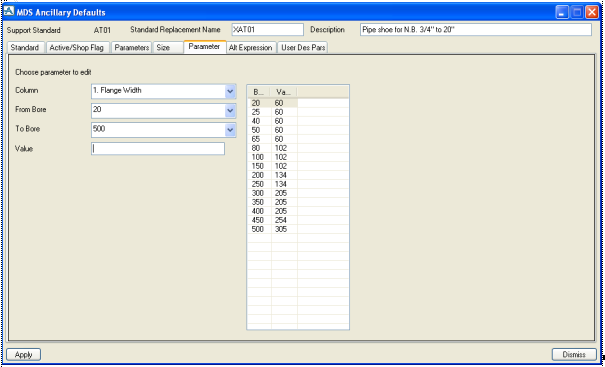
Task: Select table row with bore 200
Action: [x=298, y=175]
